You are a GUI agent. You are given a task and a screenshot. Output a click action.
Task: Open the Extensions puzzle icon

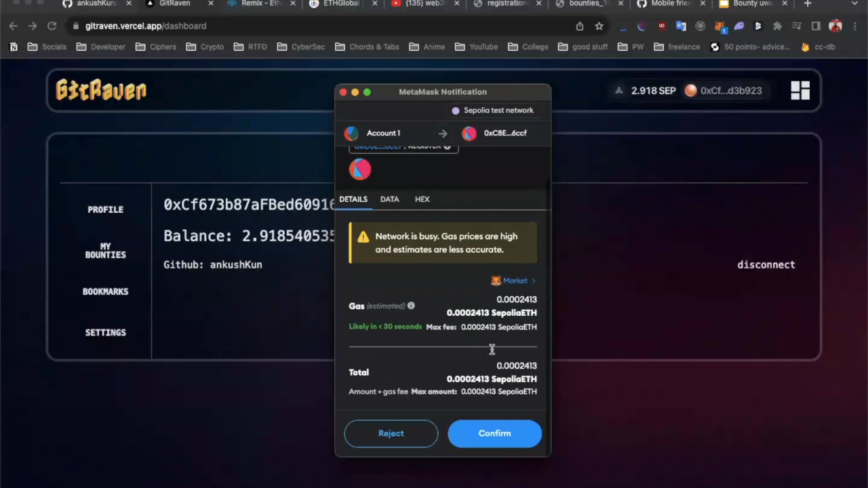pyautogui.click(x=777, y=26)
